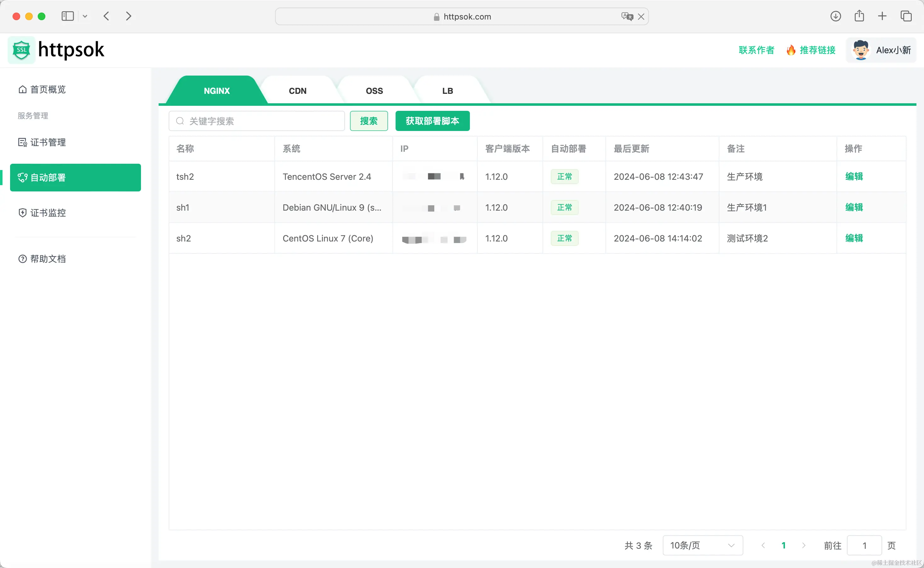Click the 搜索 button
924x568 pixels.
(x=369, y=121)
